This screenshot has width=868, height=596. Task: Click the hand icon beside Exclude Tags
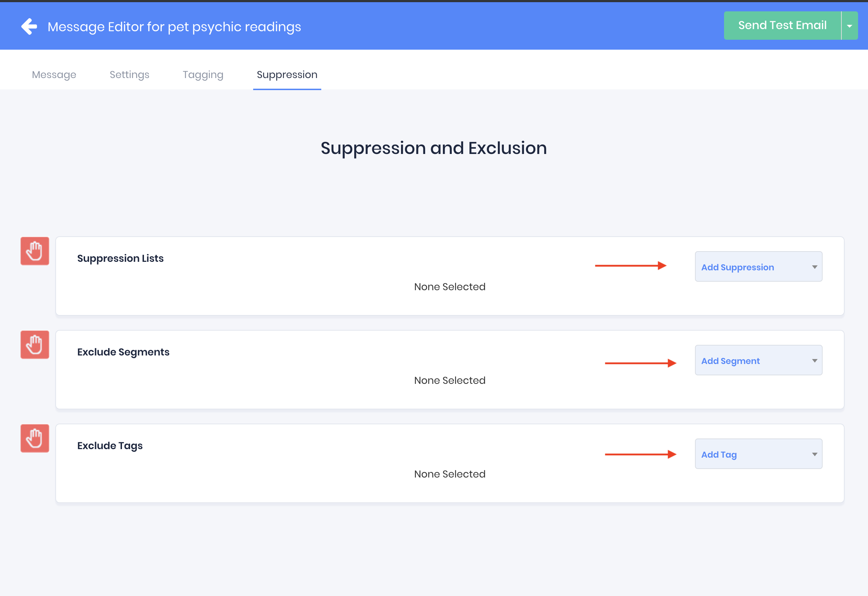35,438
